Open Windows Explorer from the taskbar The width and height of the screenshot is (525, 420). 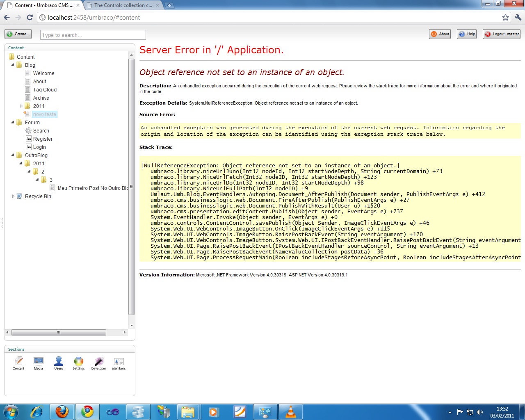point(188,412)
